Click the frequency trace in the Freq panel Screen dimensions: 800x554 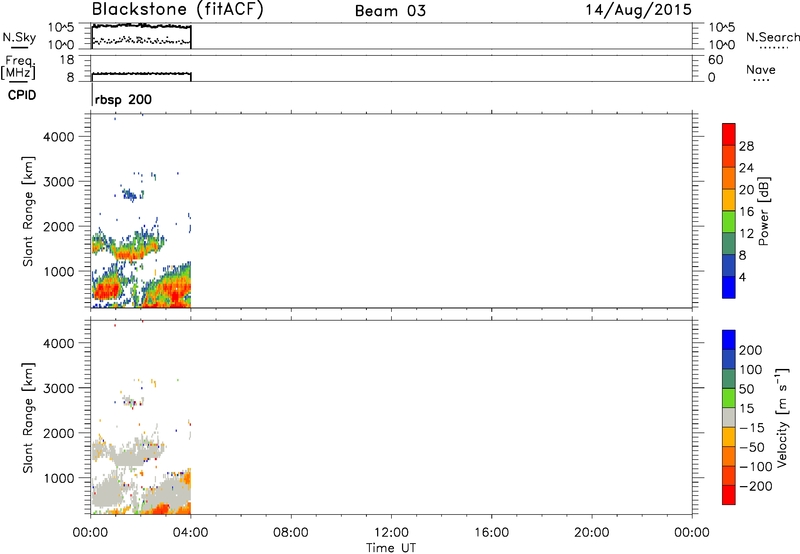point(141,74)
